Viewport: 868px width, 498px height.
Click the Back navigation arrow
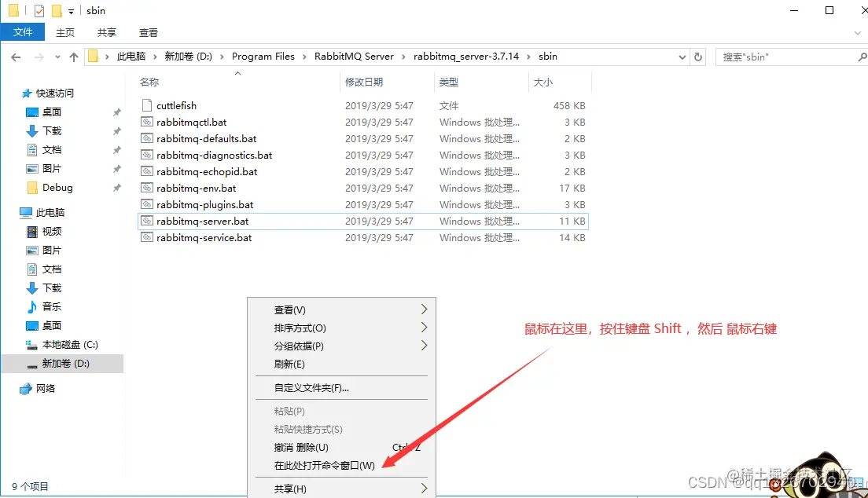pos(16,57)
